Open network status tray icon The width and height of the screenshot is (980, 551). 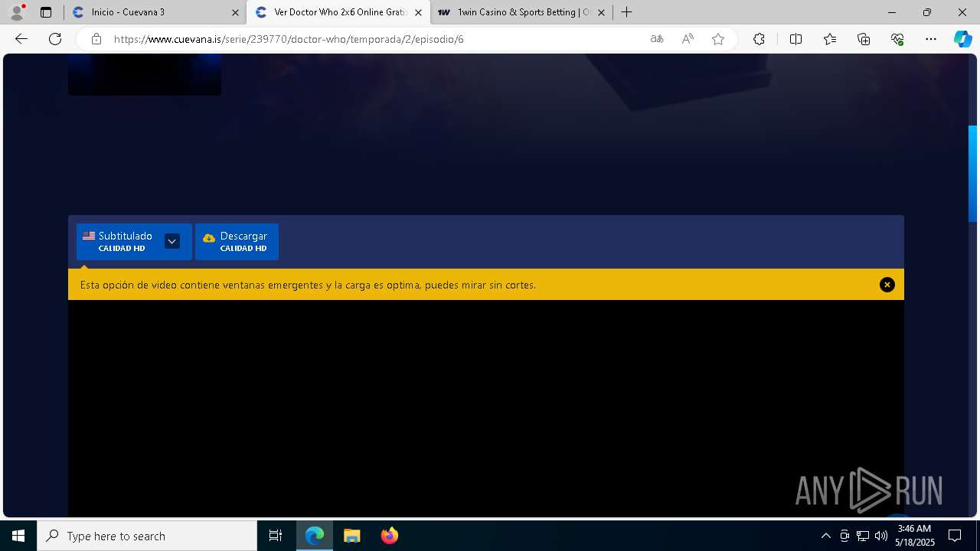pyautogui.click(x=863, y=536)
